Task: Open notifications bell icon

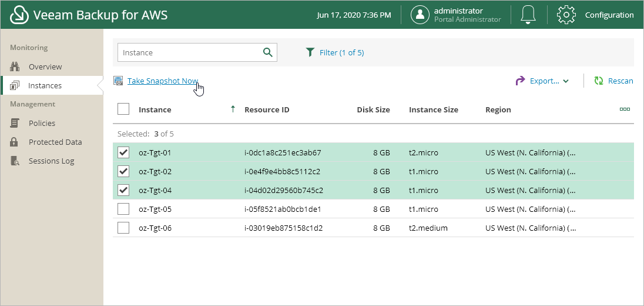Action: click(528, 15)
